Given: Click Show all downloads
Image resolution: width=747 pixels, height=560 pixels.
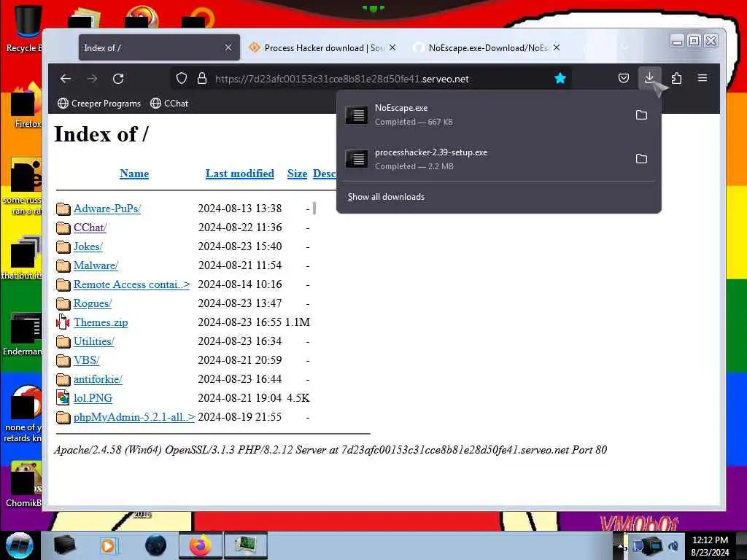Looking at the screenshot, I should point(386,197).
